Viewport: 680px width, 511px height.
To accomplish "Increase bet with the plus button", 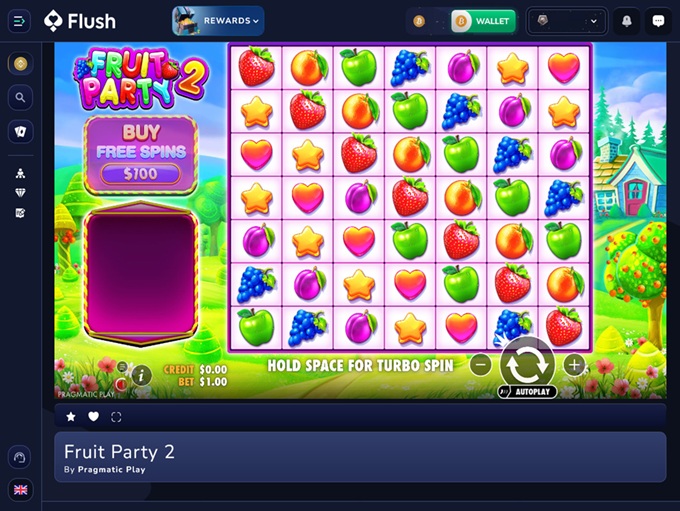I will tap(574, 365).
